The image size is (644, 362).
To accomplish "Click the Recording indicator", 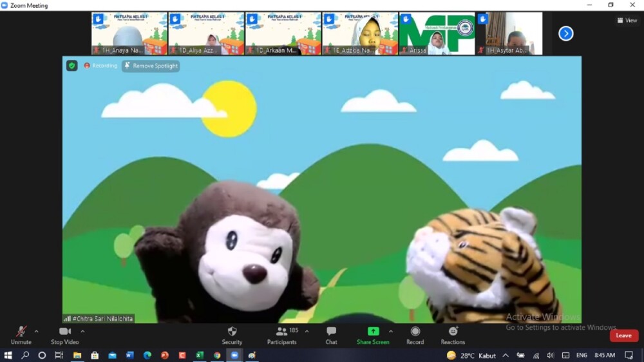I will point(100,66).
